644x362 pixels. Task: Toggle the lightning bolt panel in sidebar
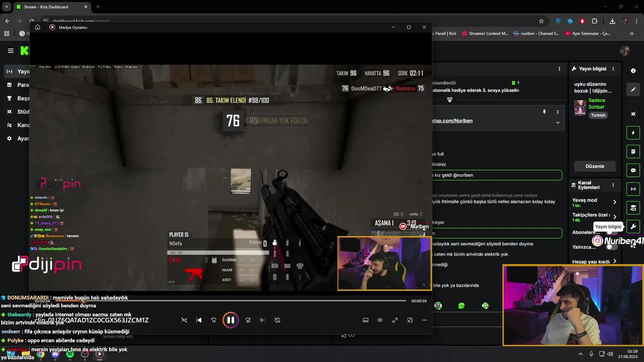pyautogui.click(x=633, y=133)
